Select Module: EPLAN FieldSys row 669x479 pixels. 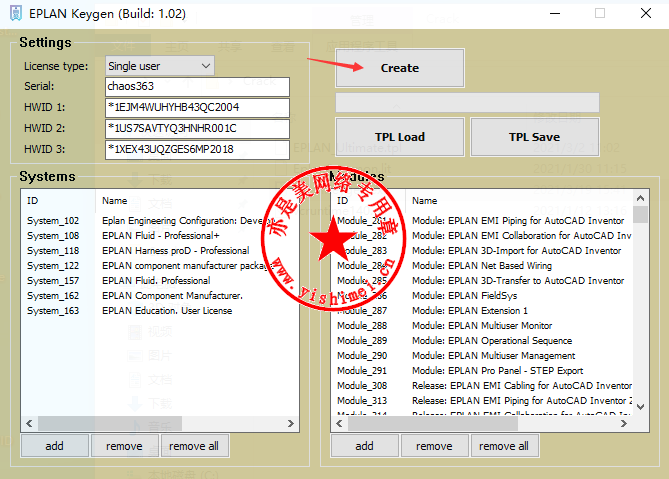(482, 296)
